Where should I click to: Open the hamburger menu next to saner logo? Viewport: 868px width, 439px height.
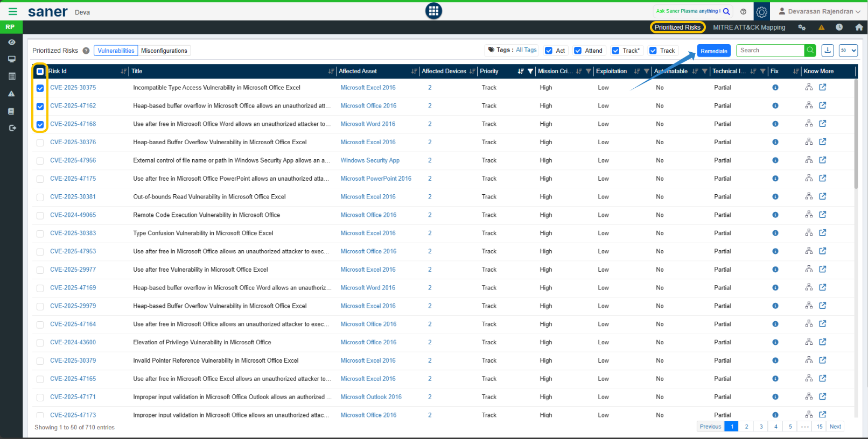click(x=12, y=11)
